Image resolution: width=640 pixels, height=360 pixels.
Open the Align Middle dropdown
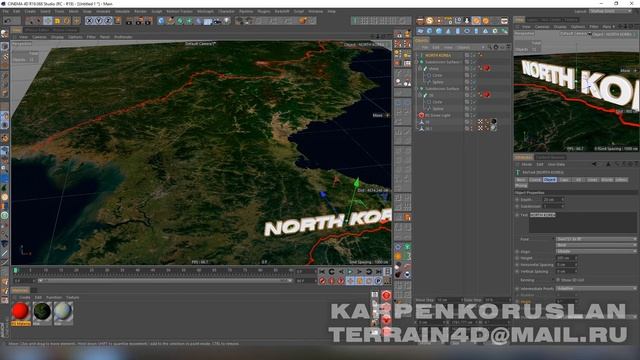[596, 251]
